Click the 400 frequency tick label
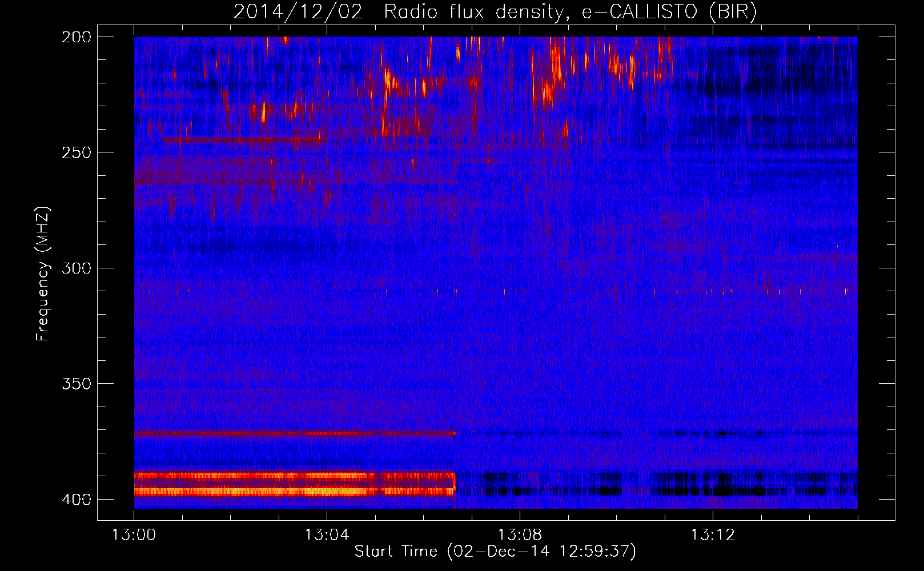This screenshot has width=924, height=571. (76, 500)
